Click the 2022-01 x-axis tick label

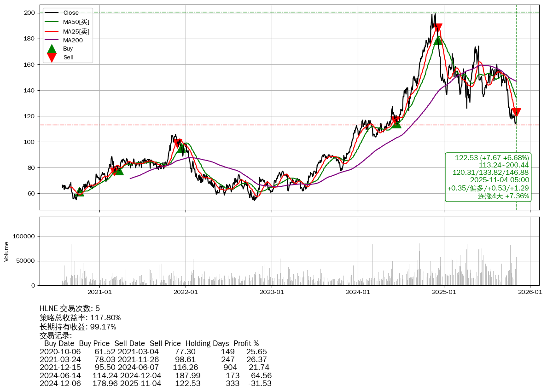click(x=186, y=292)
